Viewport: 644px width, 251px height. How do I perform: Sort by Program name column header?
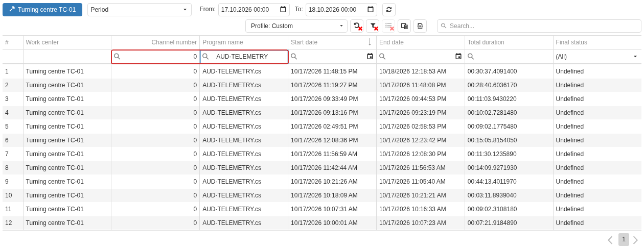(244, 42)
